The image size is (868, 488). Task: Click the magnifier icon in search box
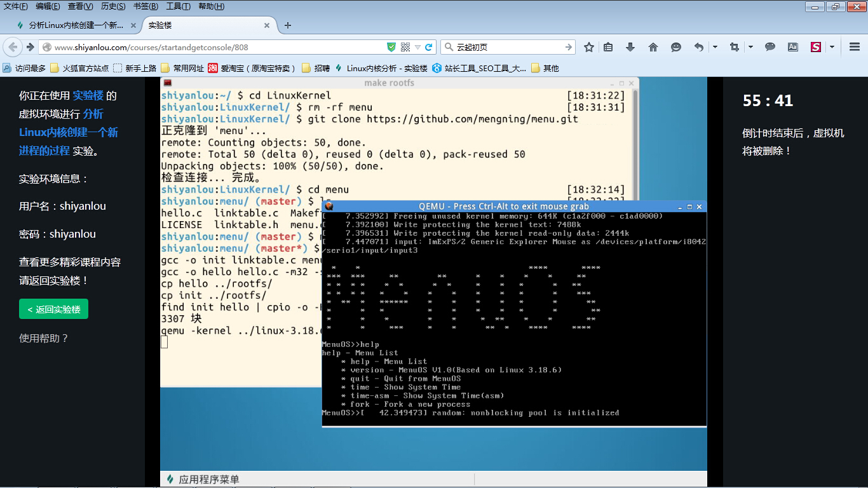(449, 47)
